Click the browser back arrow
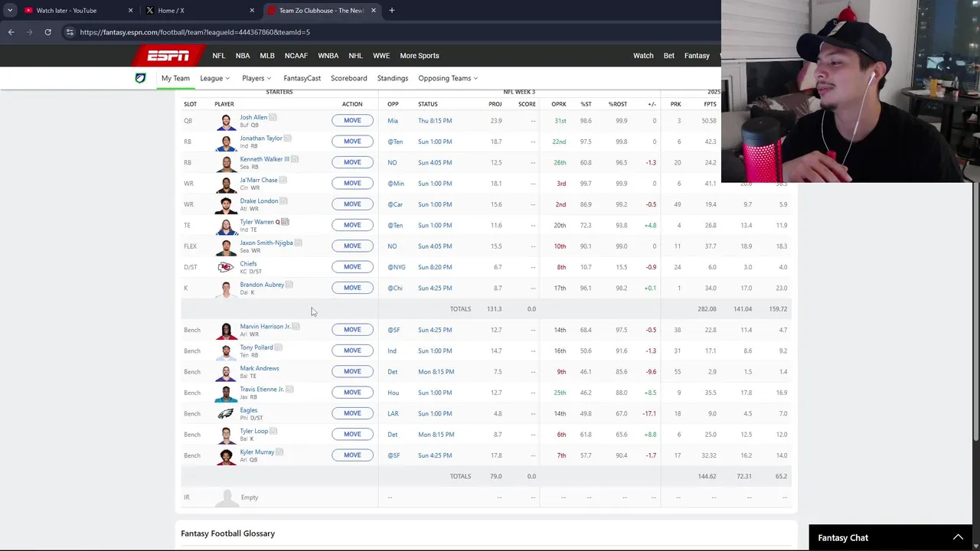The width and height of the screenshot is (980, 551). [x=11, y=32]
